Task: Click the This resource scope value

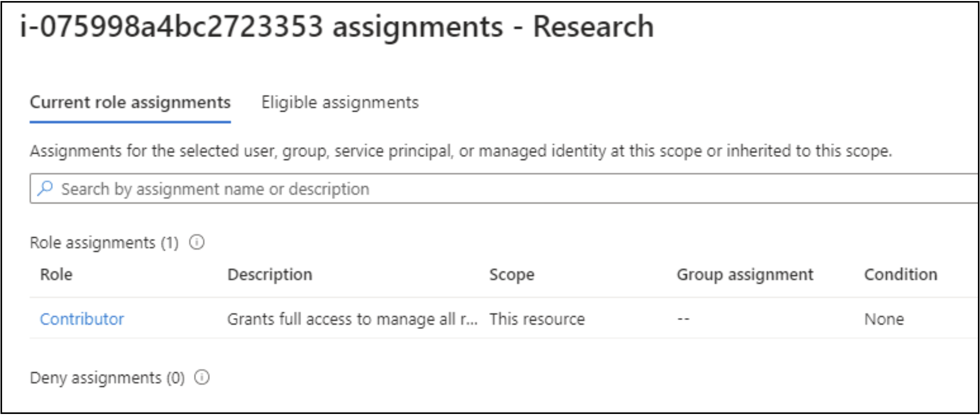Action: (x=536, y=319)
